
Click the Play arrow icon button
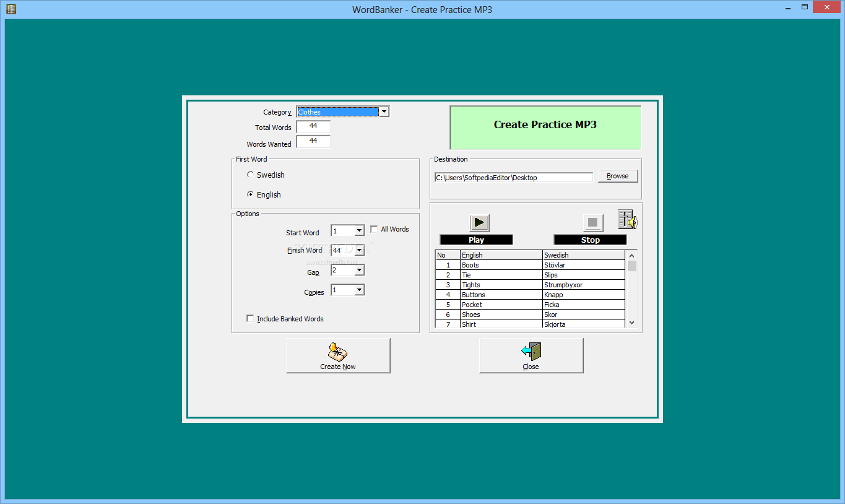click(480, 223)
